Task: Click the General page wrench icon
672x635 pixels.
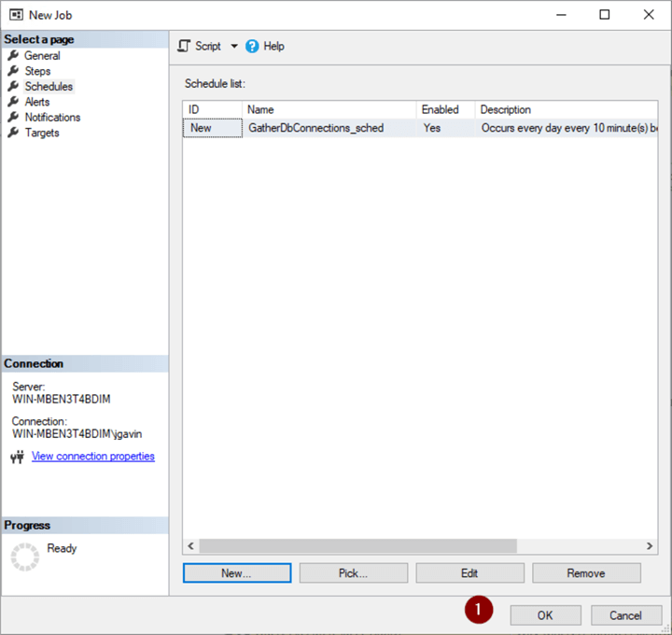Action: tap(13, 55)
